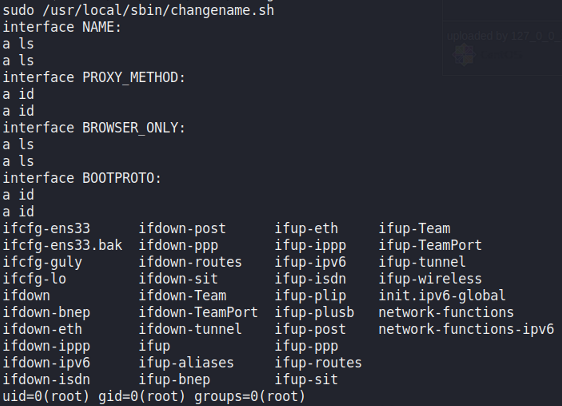The image size is (562, 406).
Task: Click the ifup-plusb file name
Action: click(314, 312)
